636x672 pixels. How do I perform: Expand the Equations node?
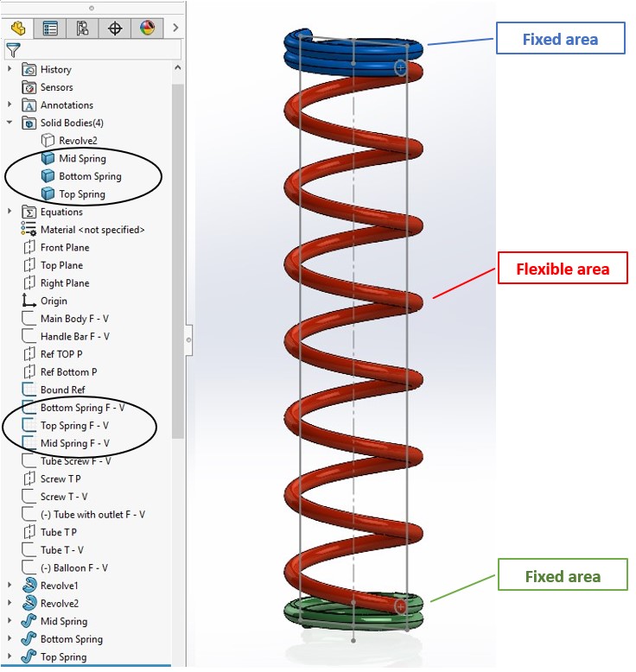tap(10, 212)
